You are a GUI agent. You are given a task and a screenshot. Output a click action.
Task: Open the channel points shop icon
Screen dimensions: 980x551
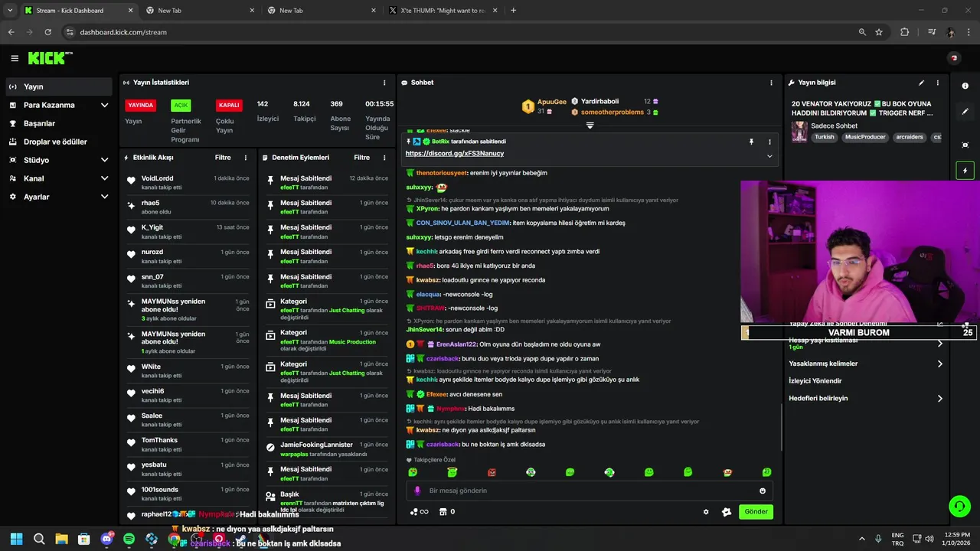click(443, 512)
